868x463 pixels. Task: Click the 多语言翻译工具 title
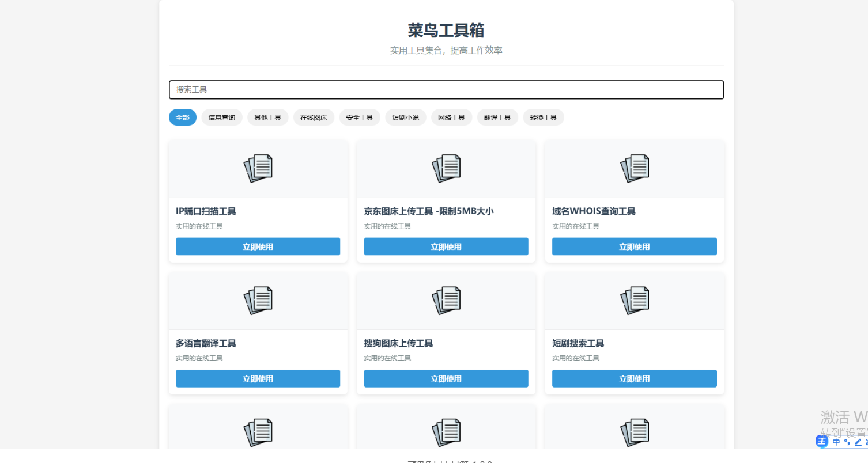206,343
